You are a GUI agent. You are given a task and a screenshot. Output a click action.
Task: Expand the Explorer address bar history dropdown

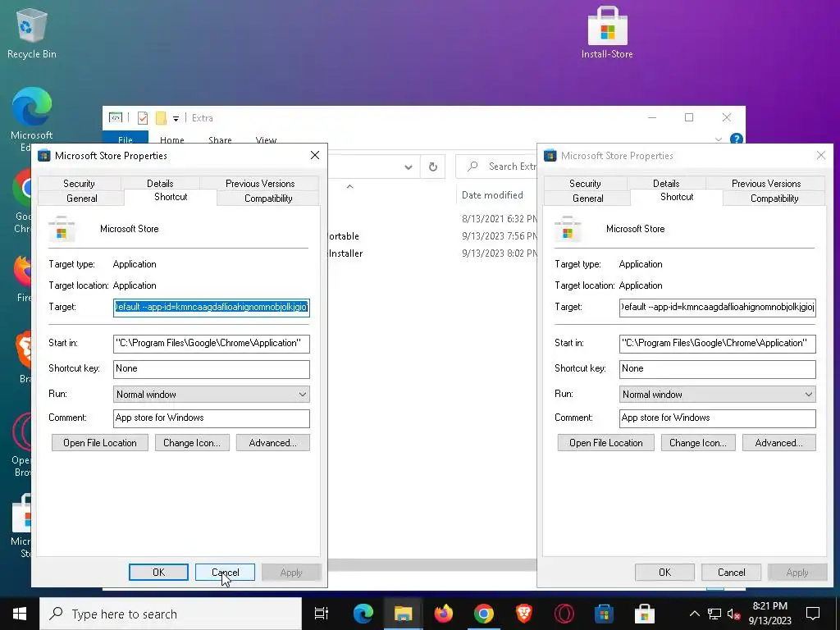pos(409,167)
